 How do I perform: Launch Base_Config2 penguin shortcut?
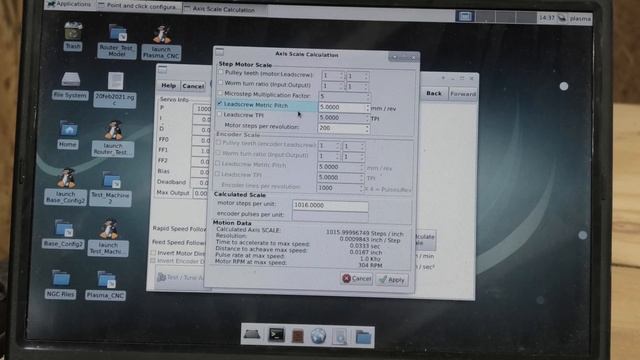66,187
